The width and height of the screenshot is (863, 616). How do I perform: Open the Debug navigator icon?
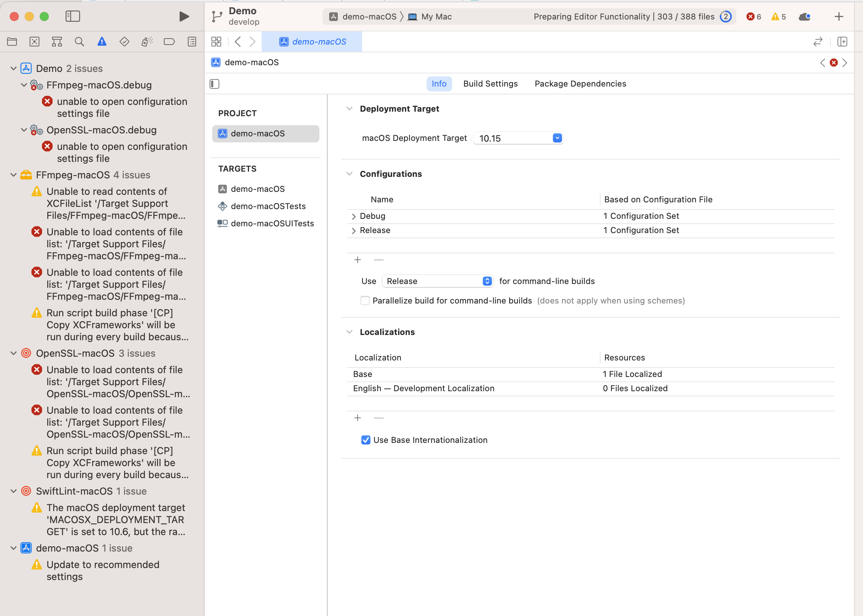pos(147,42)
